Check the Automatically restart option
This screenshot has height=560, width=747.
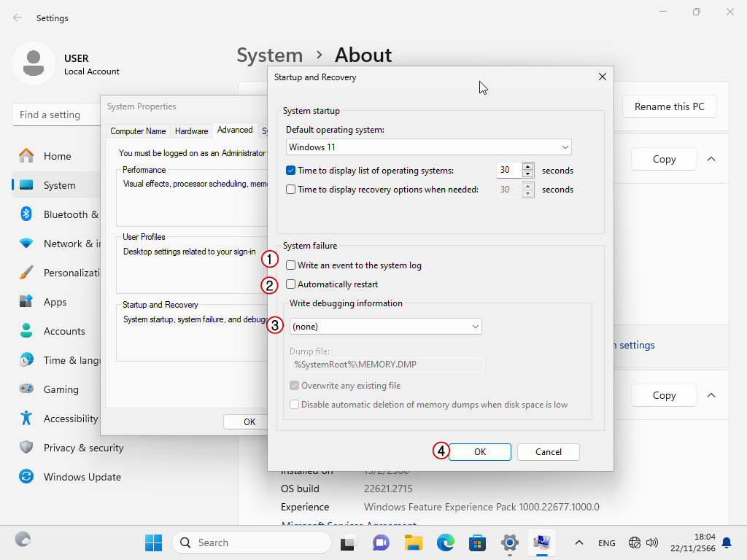coord(291,284)
